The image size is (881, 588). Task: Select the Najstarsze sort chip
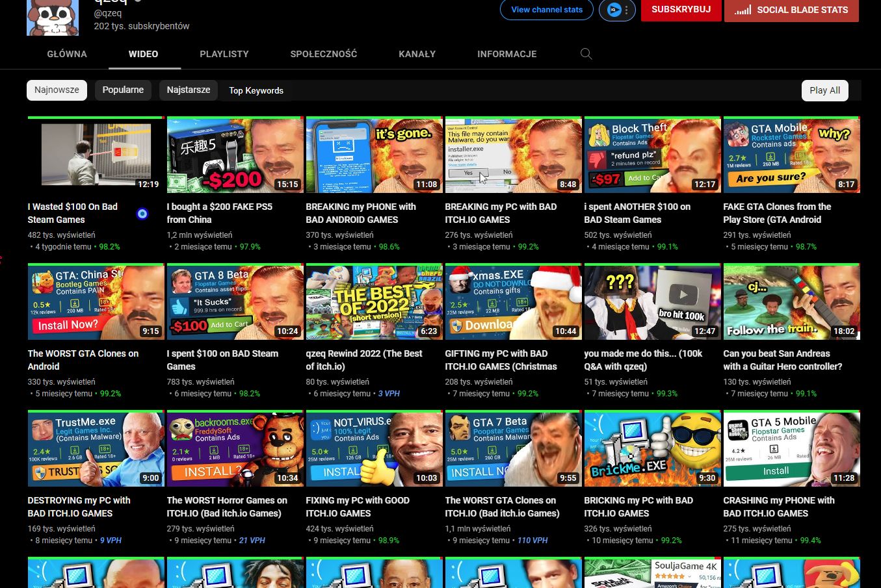coord(189,90)
